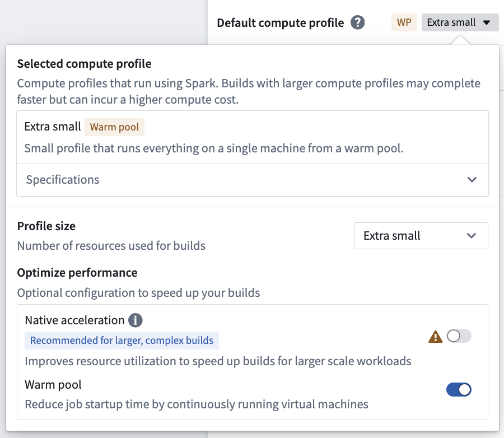The height and width of the screenshot is (438, 504).
Task: Click the down arrow inside the Profile size selector
Action: pyautogui.click(x=472, y=236)
